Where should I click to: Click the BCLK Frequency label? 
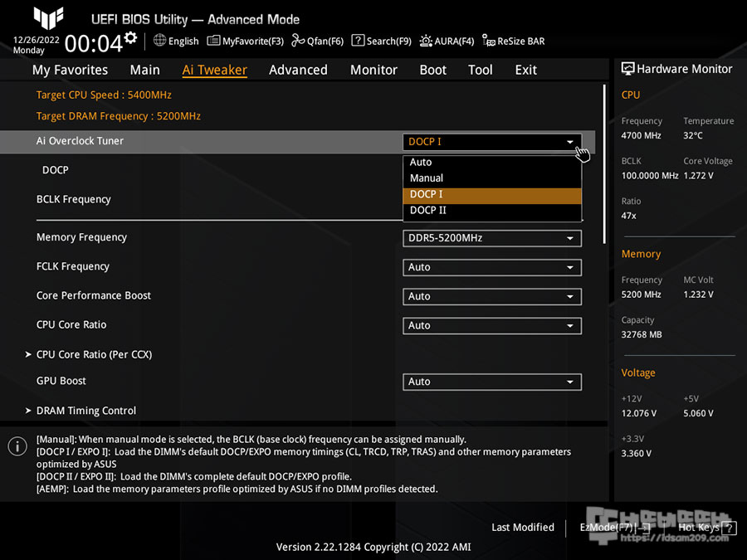pos(73,199)
